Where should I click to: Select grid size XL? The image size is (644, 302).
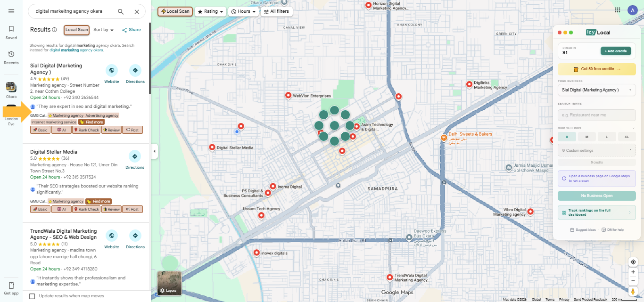pos(627,137)
